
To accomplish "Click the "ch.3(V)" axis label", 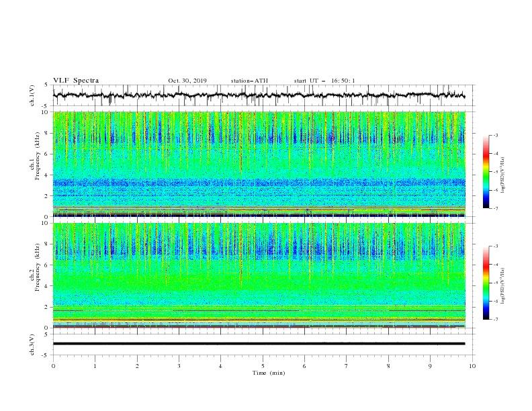I will point(32,345).
